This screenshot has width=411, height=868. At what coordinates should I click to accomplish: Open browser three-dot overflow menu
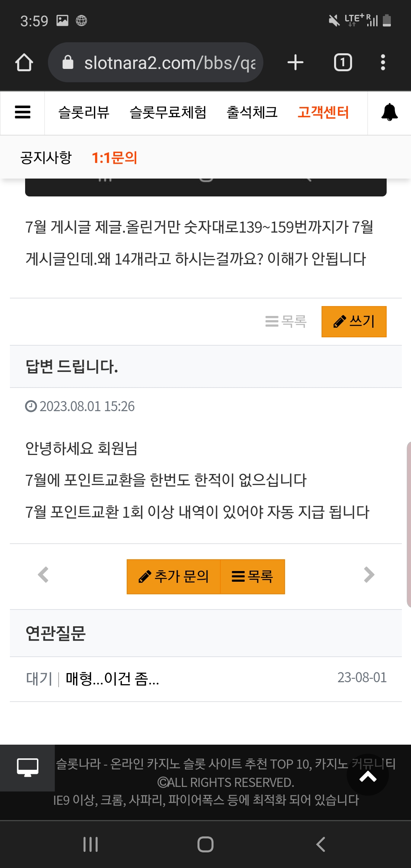[383, 62]
